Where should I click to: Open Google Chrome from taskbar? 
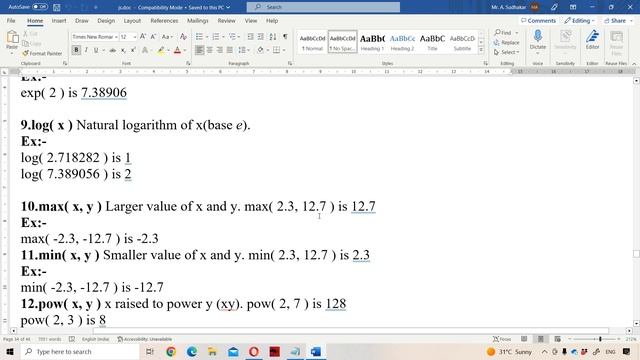click(171, 351)
